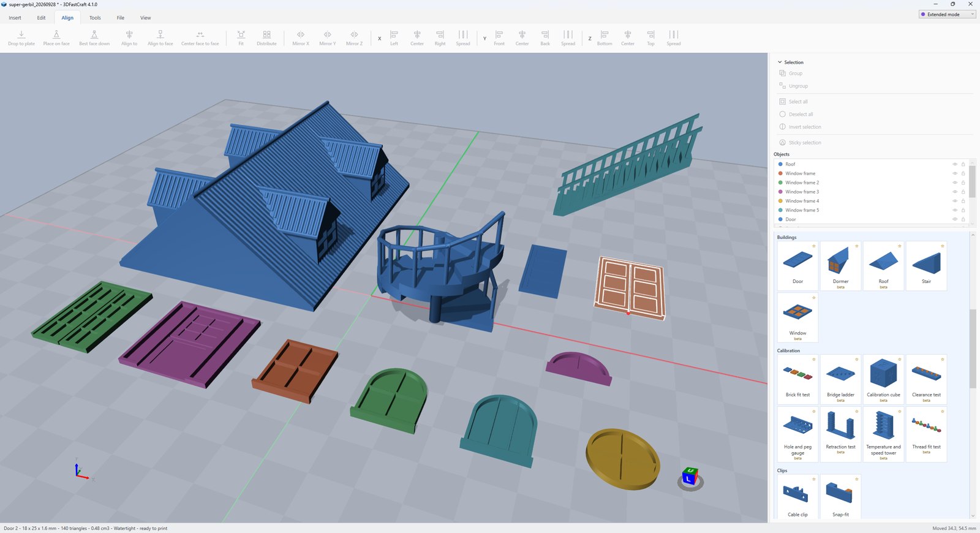Click the Group button

click(791, 74)
